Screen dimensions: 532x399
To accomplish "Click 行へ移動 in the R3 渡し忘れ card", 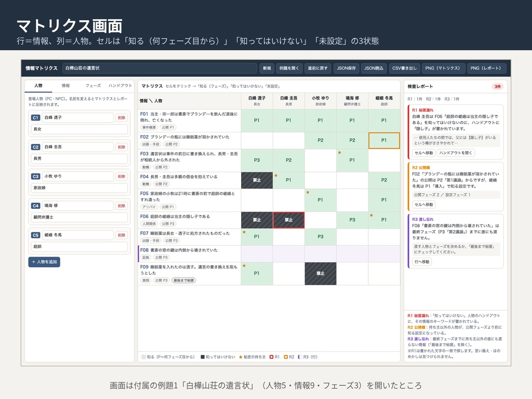I will [422, 262].
